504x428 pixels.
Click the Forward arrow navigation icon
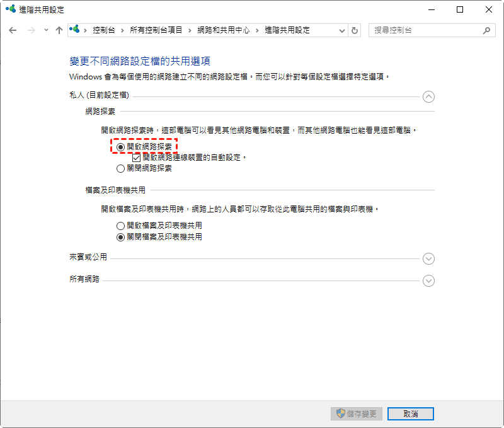(x=30, y=30)
